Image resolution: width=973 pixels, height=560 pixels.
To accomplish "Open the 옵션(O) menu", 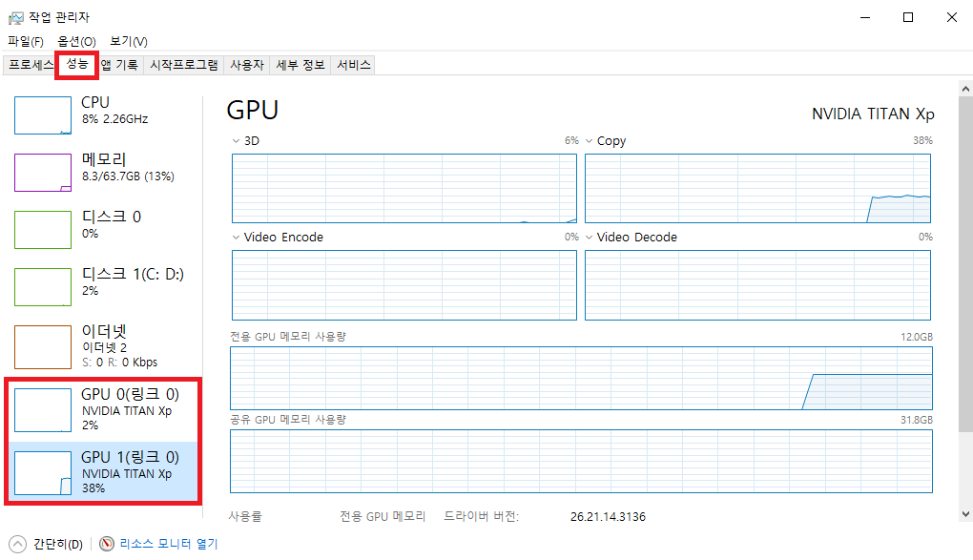I will tap(76, 42).
